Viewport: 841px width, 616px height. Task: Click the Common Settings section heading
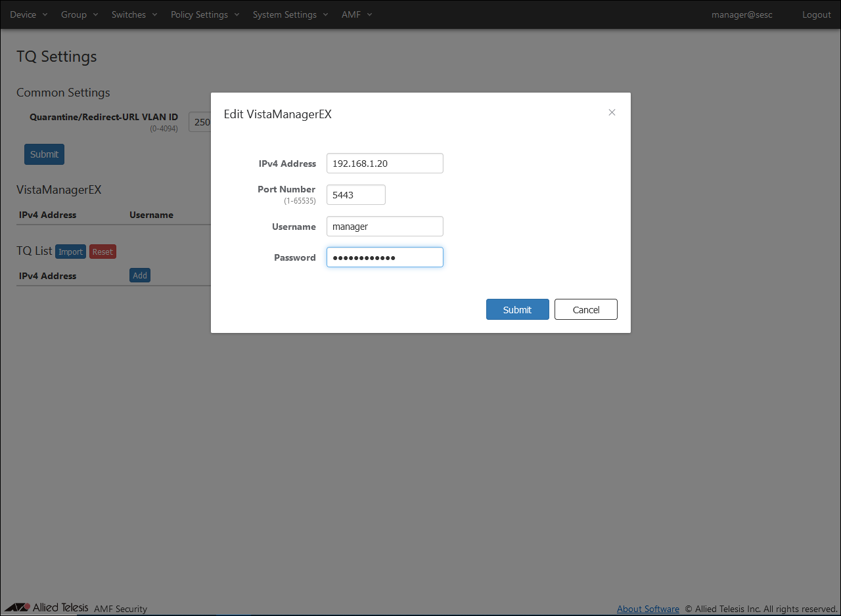[63, 93]
